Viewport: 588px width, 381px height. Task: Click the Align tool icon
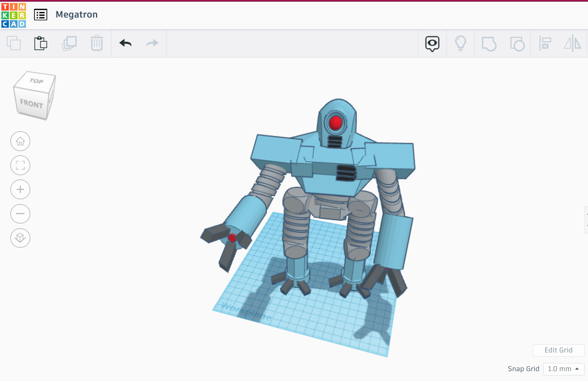[545, 43]
